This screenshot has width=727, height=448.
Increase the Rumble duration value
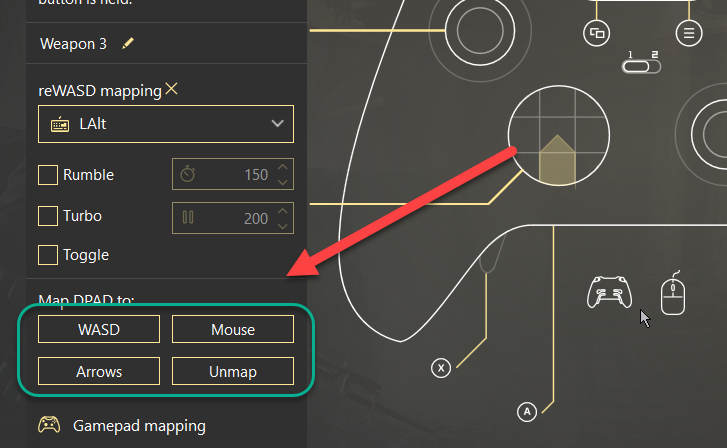tap(283, 168)
